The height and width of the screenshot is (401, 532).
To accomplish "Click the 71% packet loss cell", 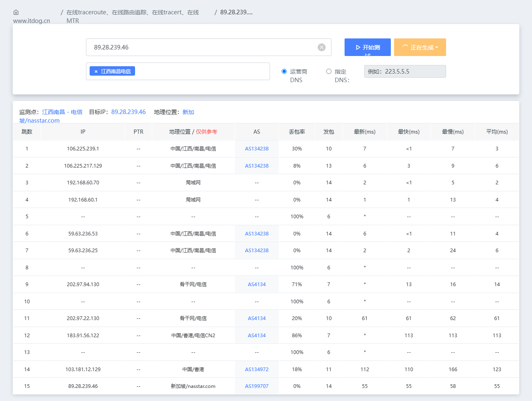I will 297,285.
